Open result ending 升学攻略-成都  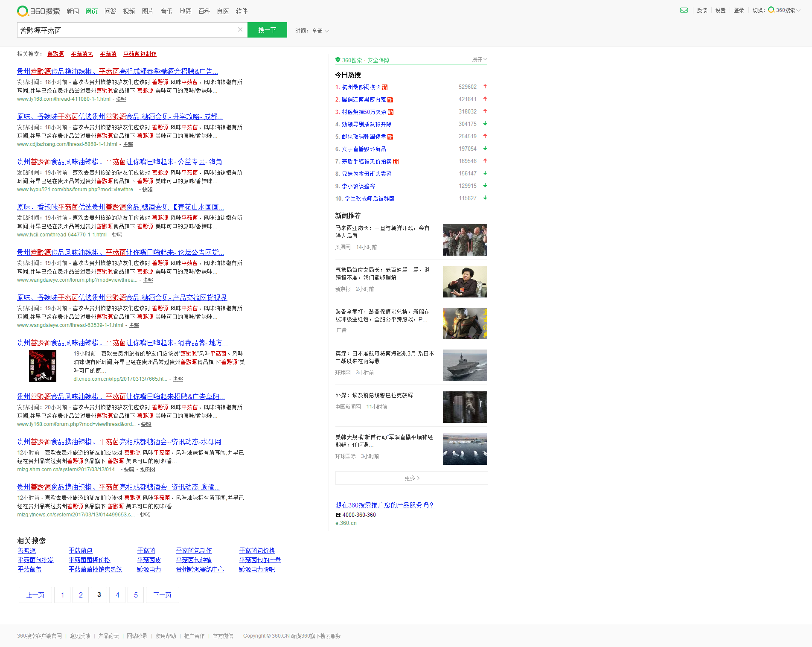[119, 117]
